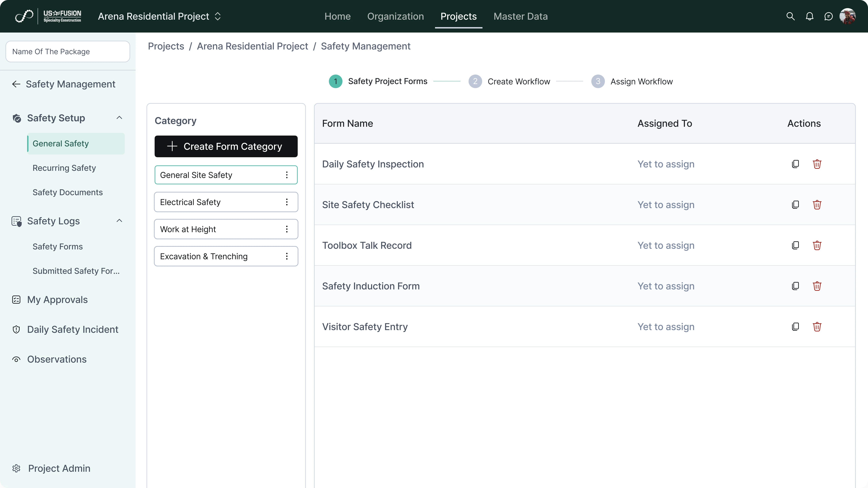Open the chat/messages icon in the header
Viewport: 868px width, 488px height.
click(828, 16)
